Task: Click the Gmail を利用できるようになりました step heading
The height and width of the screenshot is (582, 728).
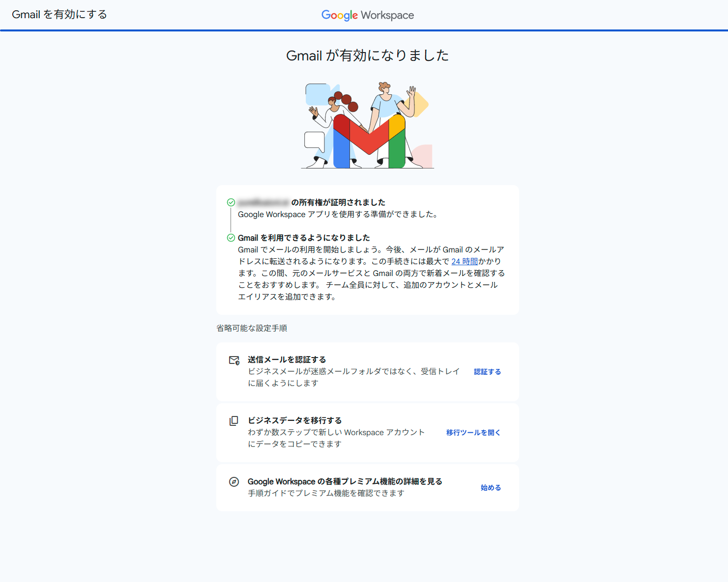Action: pyautogui.click(x=304, y=238)
